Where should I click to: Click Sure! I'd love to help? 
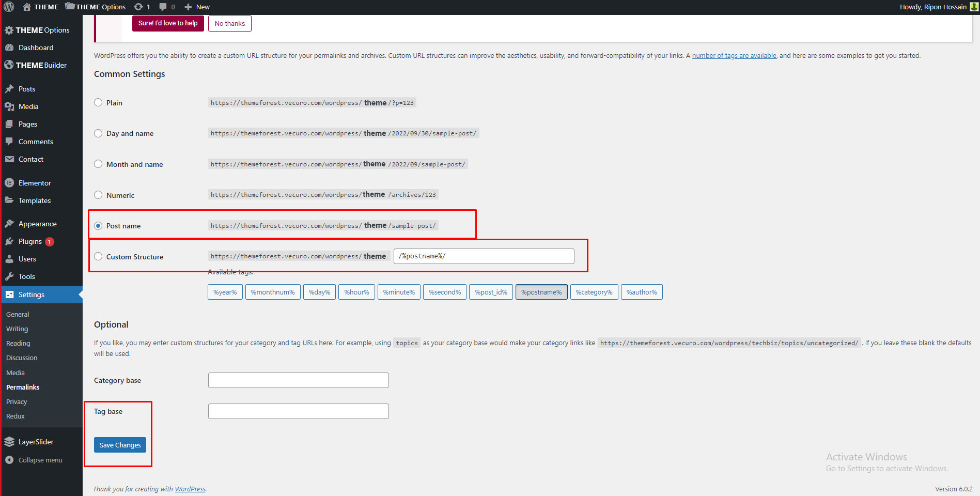coord(168,23)
